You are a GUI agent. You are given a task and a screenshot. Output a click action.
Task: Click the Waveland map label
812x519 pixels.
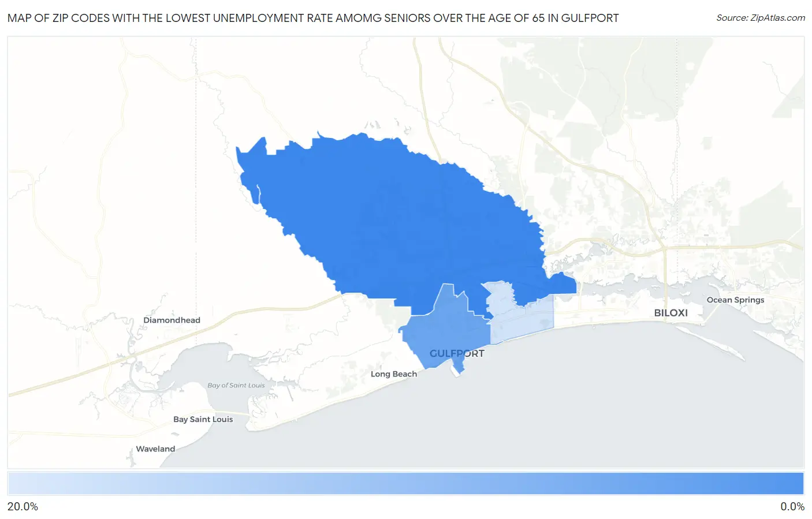click(x=155, y=449)
